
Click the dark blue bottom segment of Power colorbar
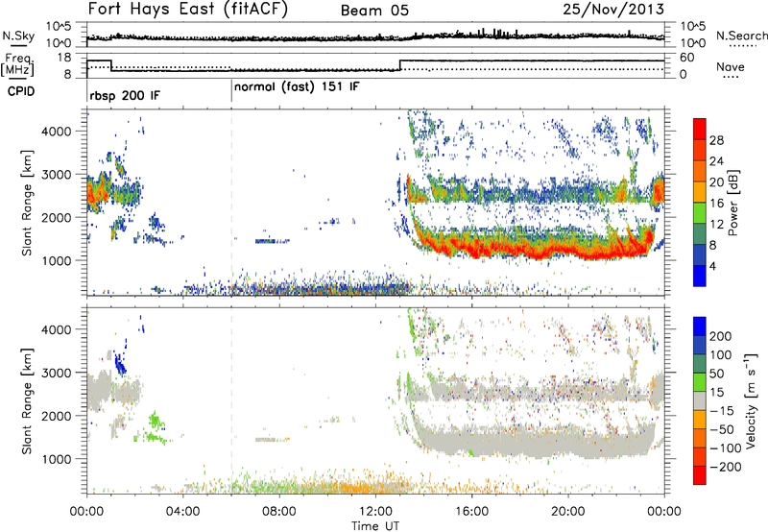[x=700, y=276]
